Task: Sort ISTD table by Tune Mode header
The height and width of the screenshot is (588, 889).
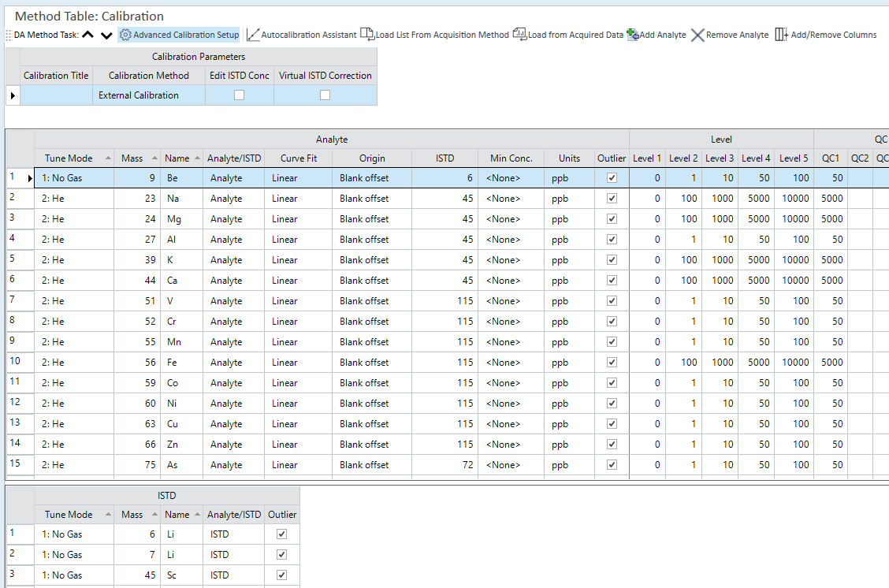Action: pyautogui.click(x=74, y=514)
